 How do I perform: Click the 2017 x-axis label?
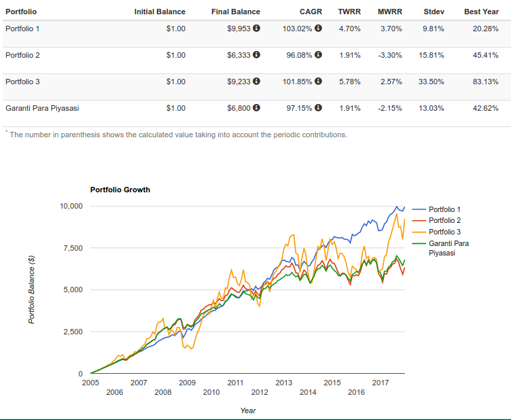tap(381, 383)
